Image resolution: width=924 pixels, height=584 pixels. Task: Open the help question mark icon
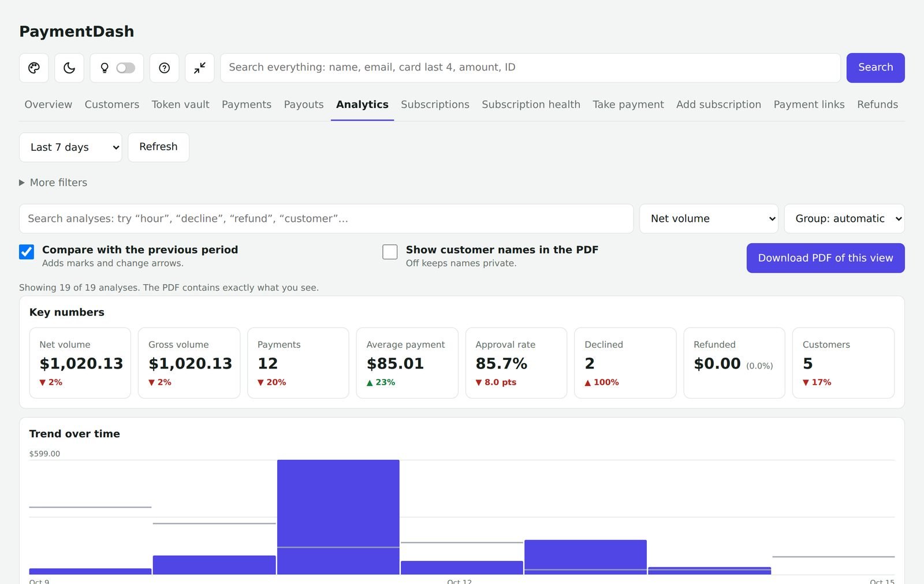pos(165,68)
